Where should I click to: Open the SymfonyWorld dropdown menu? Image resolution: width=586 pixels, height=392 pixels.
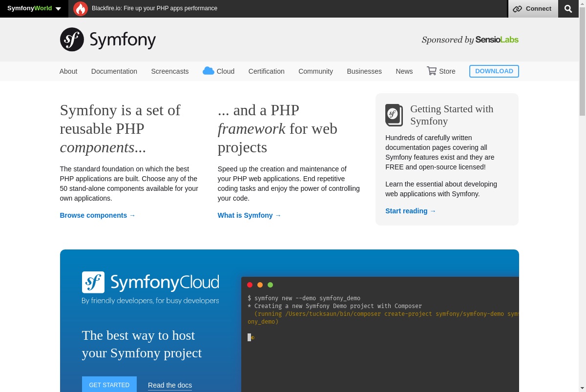[34, 8]
